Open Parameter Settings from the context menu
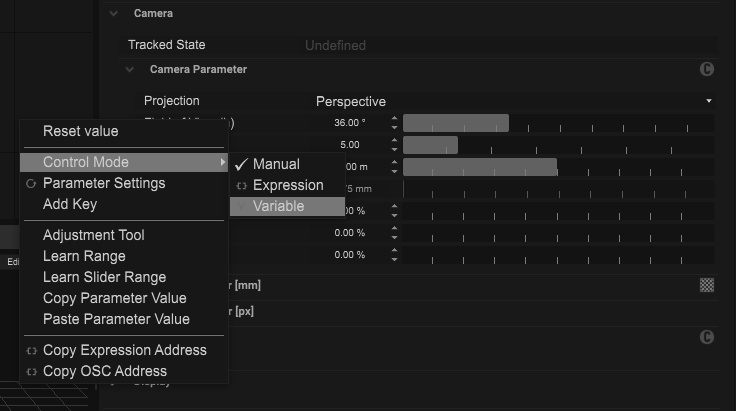This screenshot has width=736, height=411. pos(103,183)
